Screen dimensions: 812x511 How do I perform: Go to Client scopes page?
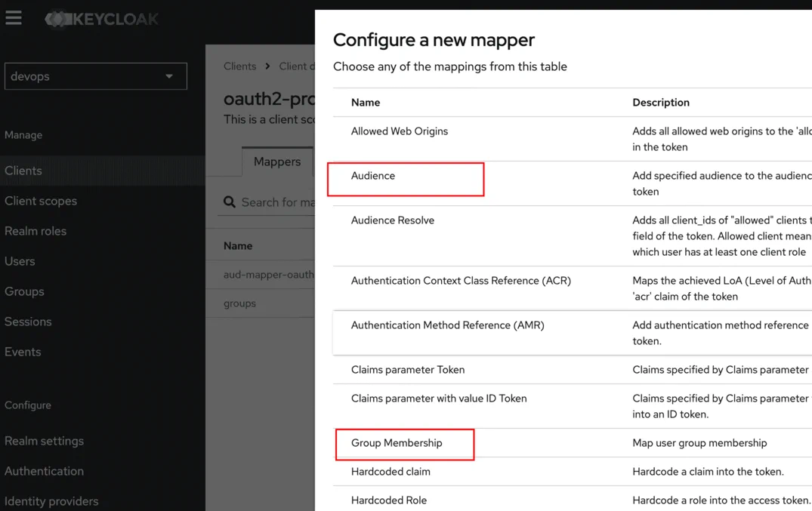[x=41, y=201]
